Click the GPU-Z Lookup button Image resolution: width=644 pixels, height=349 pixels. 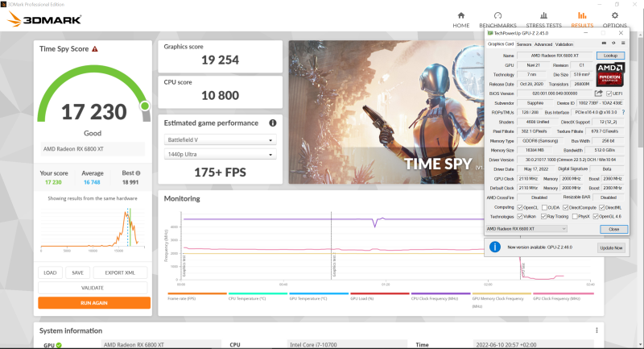610,55
